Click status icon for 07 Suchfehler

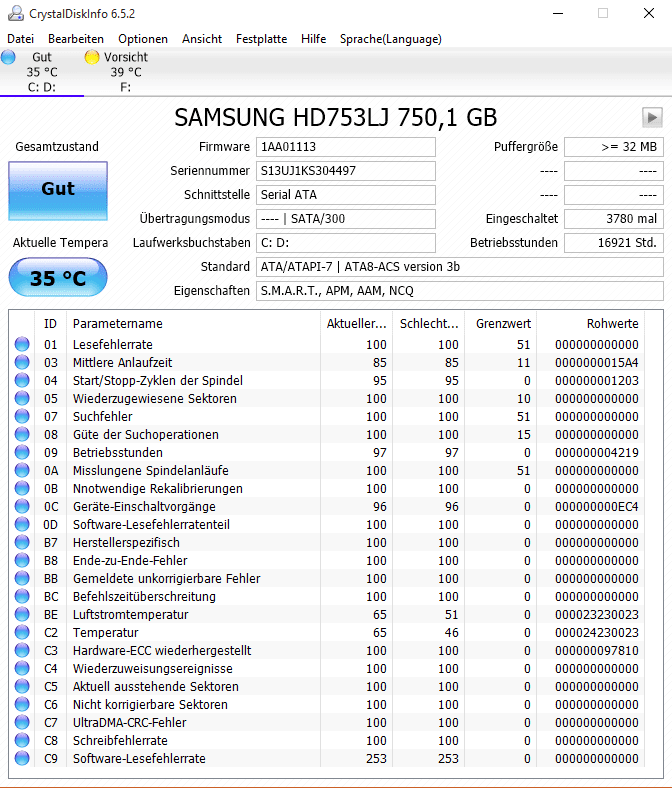pos(22,416)
